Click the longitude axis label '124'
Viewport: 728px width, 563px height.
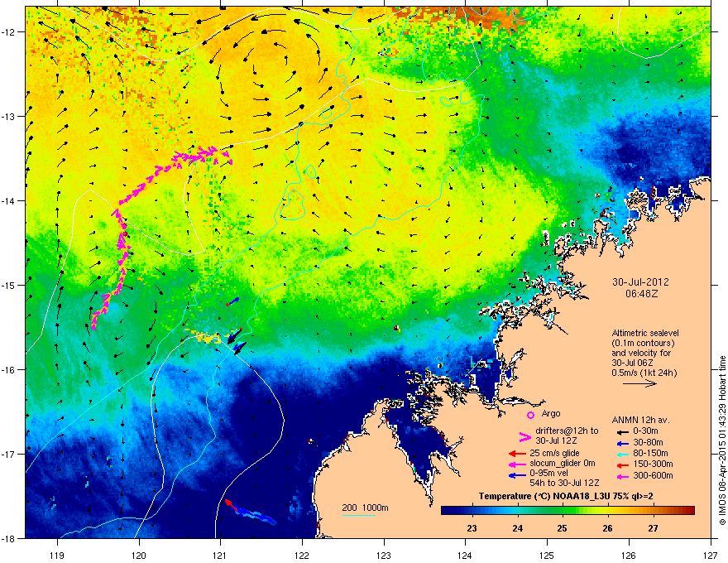[x=465, y=555]
